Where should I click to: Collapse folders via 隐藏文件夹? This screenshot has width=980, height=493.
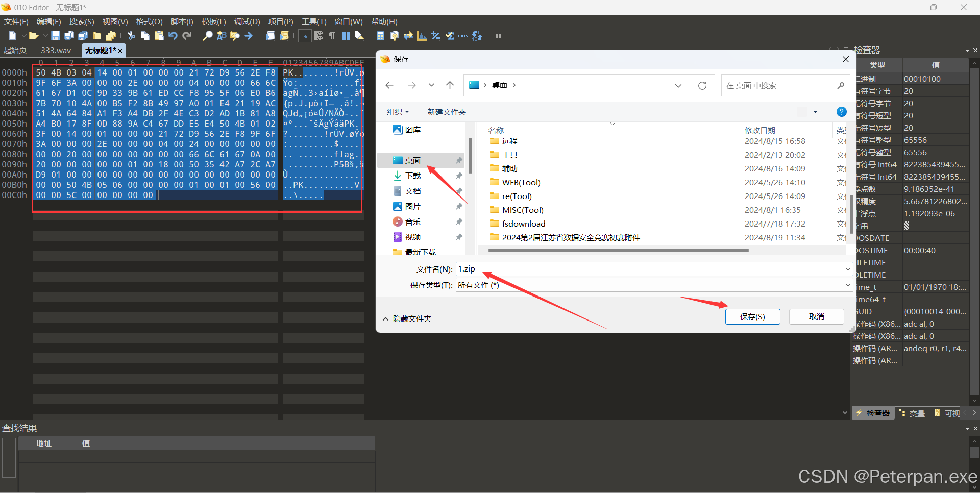pos(407,318)
